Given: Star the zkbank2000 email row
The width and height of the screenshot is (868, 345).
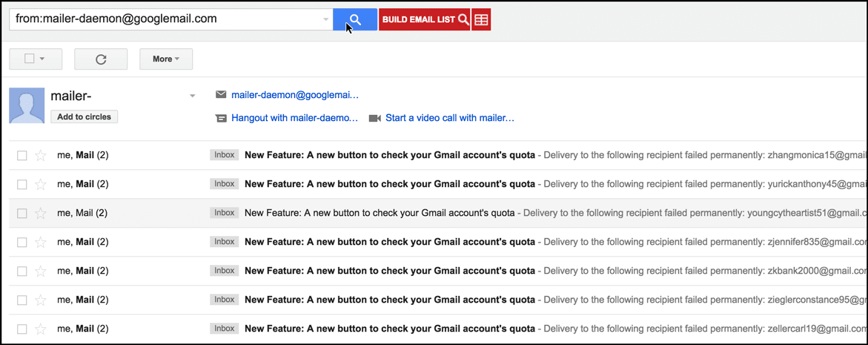Looking at the screenshot, I should [x=41, y=272].
